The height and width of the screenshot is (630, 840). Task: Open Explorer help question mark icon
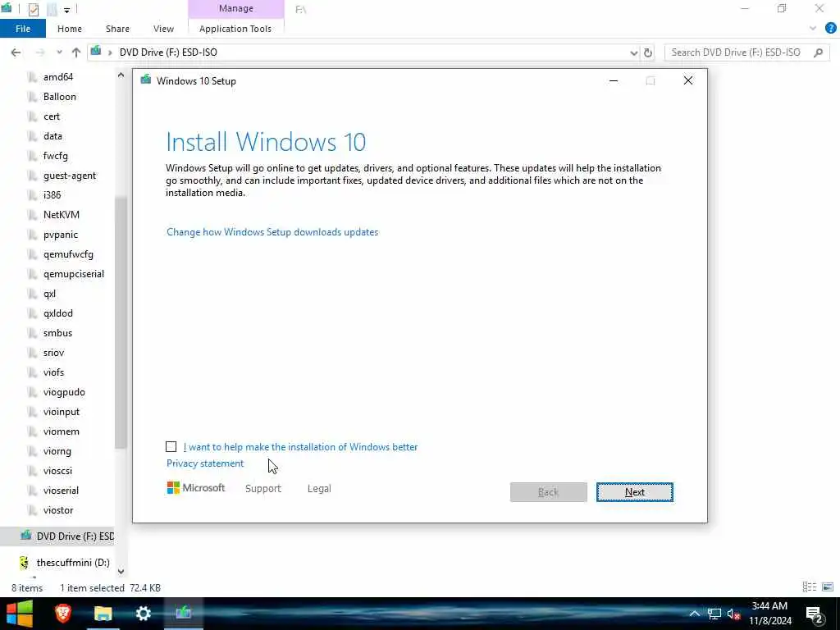coord(830,29)
